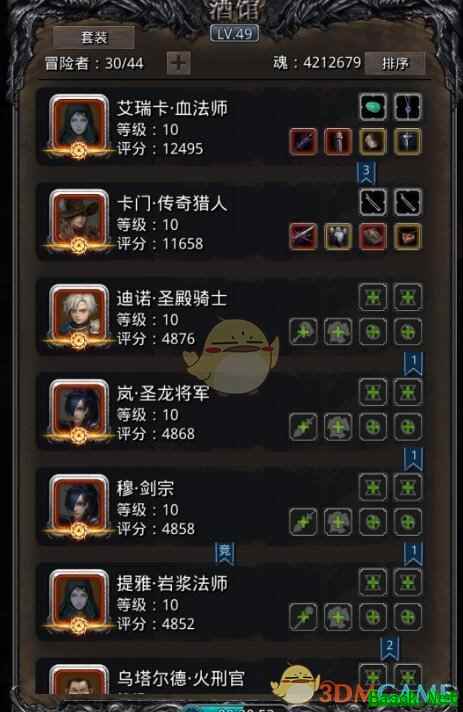Click the 竞 arena bookmark tag

pos(225,554)
